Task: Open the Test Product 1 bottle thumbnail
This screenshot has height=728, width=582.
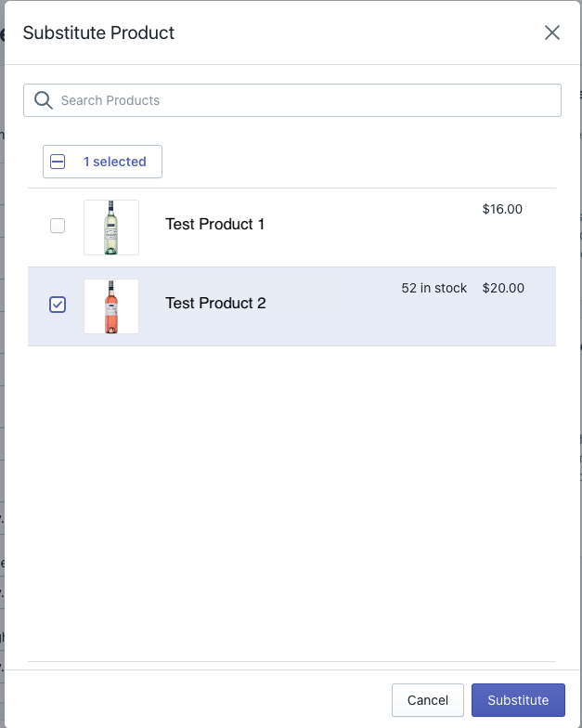Action: pyautogui.click(x=111, y=227)
